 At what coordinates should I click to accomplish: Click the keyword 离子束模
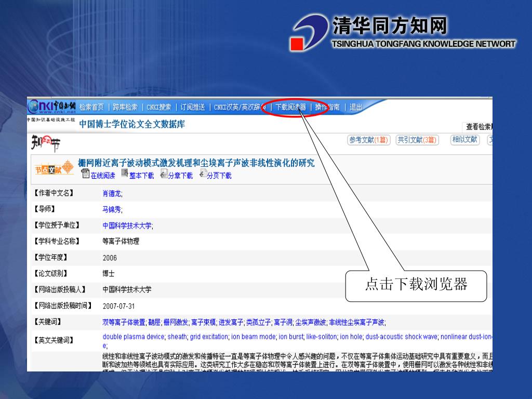(204, 322)
